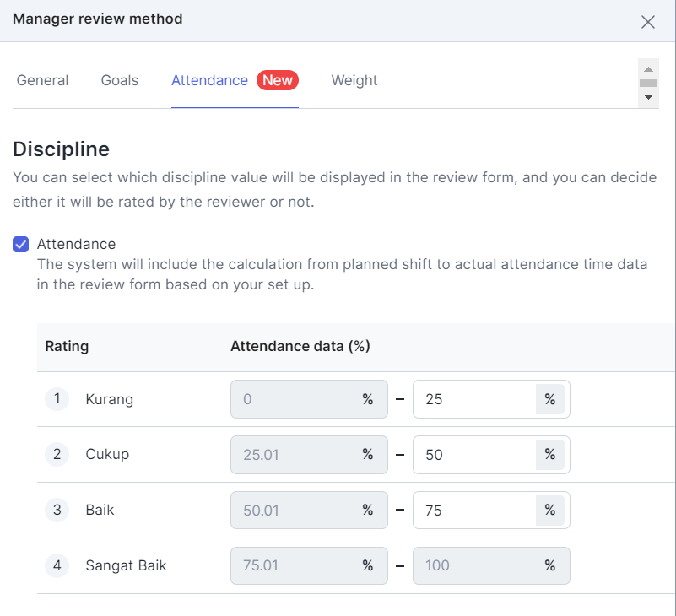Go to the Weight tab
The image size is (676, 616).
354,81
